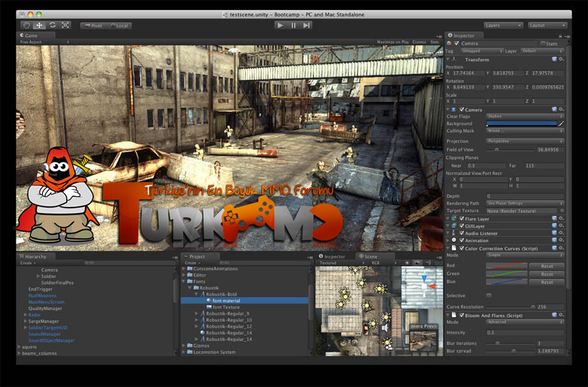Viewport: 588px width, 387px height.
Task: Expand Radar in Hierarchy
Action: coord(25,315)
